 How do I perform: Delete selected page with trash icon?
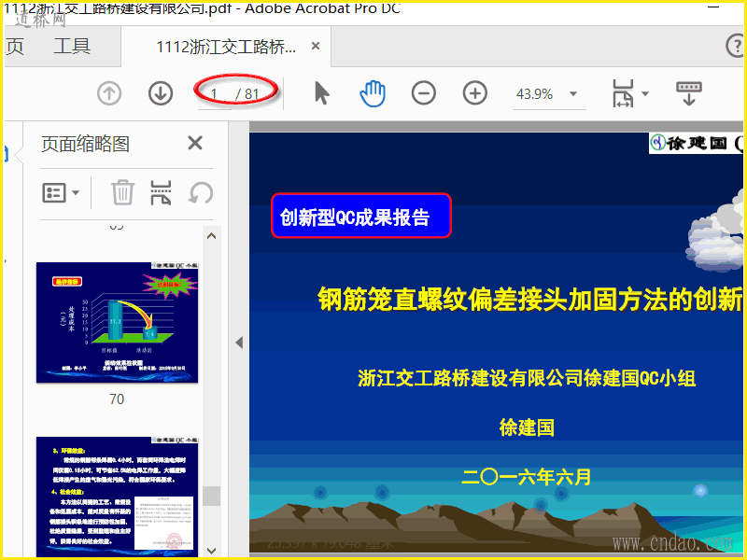(x=122, y=193)
